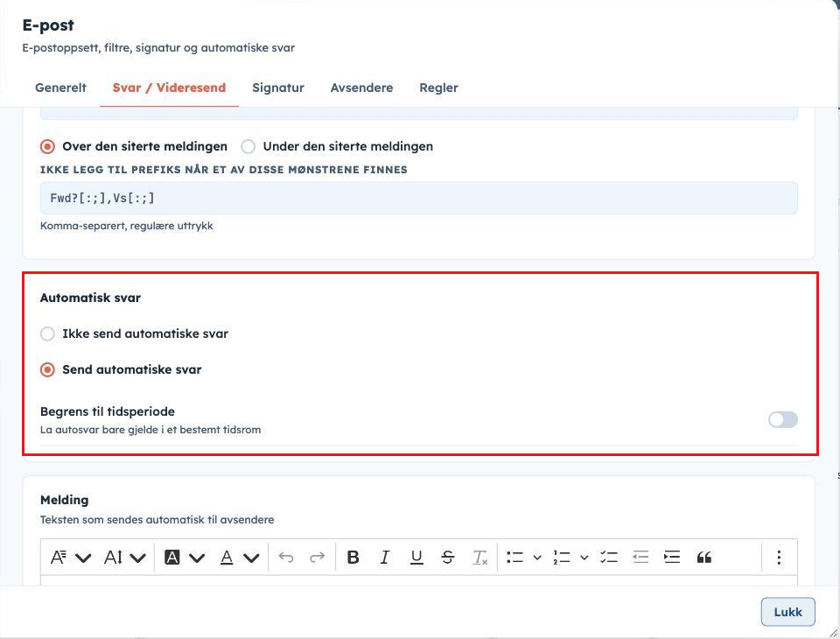The height and width of the screenshot is (639, 840).
Task: Toggle strikethrough formatting
Action: coord(448,558)
